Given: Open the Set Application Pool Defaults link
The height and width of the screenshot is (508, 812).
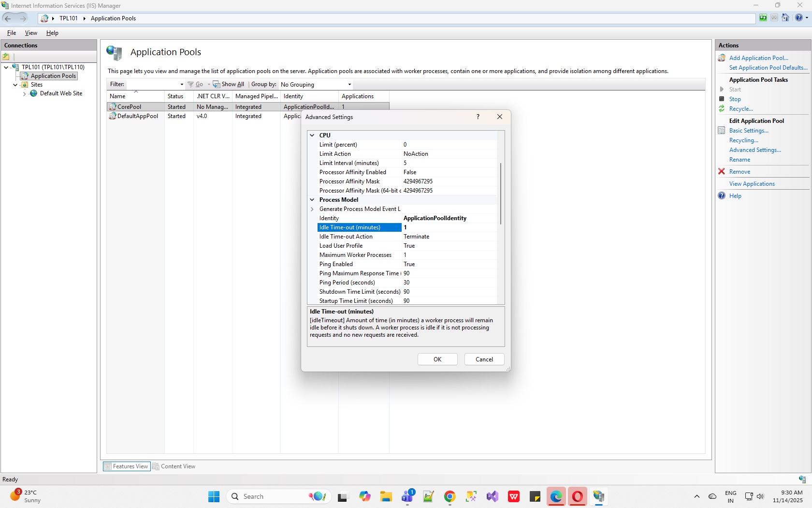Looking at the screenshot, I should pos(768,68).
